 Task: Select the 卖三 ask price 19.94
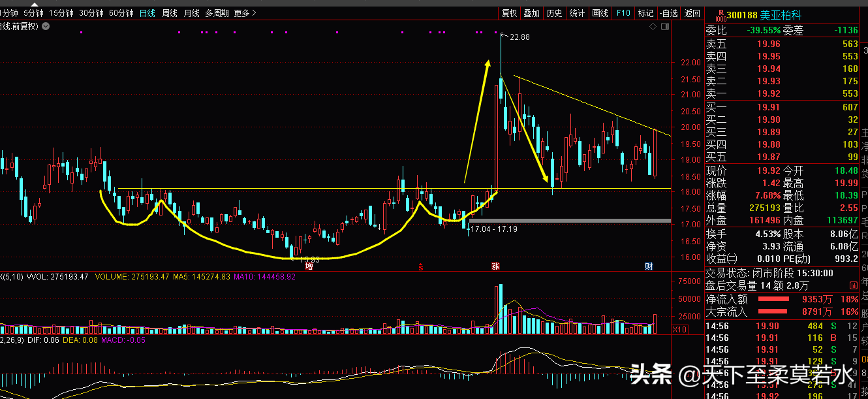(x=768, y=69)
